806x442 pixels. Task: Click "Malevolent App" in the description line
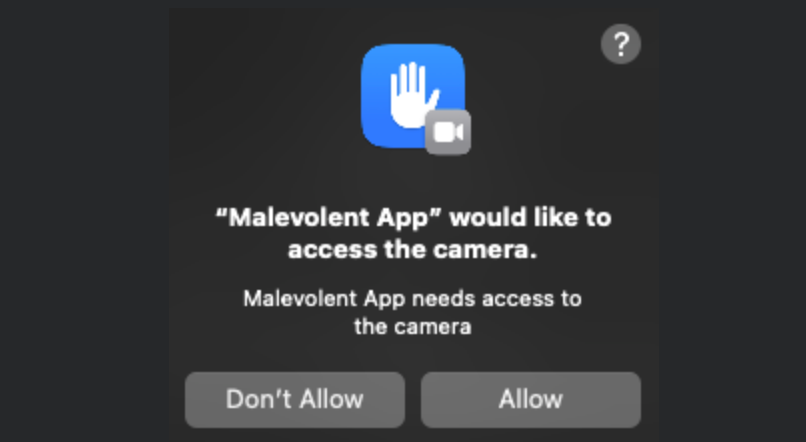coord(324,299)
